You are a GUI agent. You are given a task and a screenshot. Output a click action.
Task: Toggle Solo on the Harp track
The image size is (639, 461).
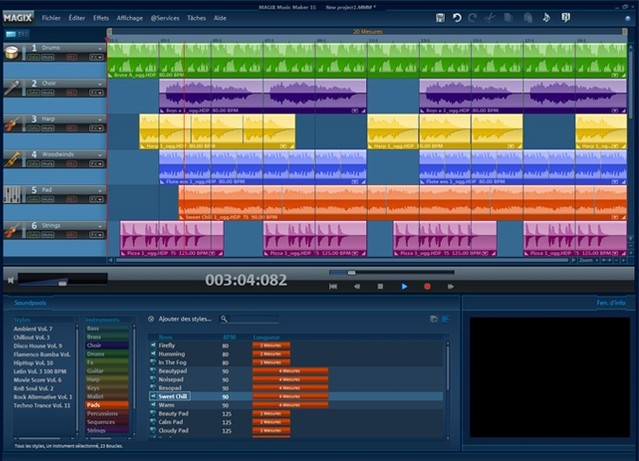tap(33, 128)
